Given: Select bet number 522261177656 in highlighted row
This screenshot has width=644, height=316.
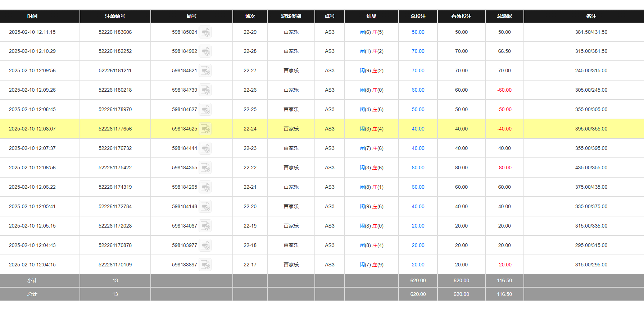Looking at the screenshot, I should 115,129.
